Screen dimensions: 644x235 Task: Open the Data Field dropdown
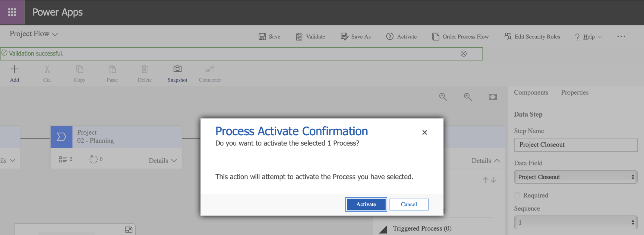tap(576, 177)
